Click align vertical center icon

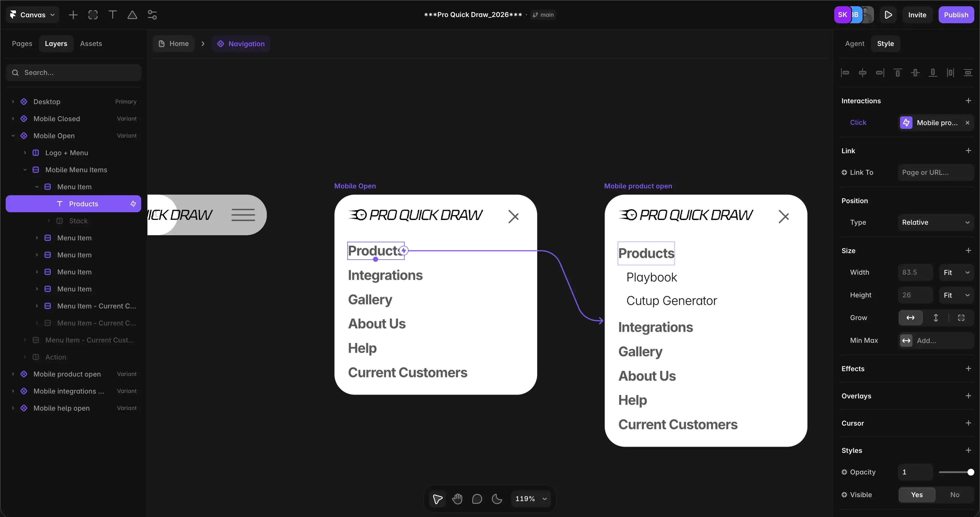click(915, 73)
